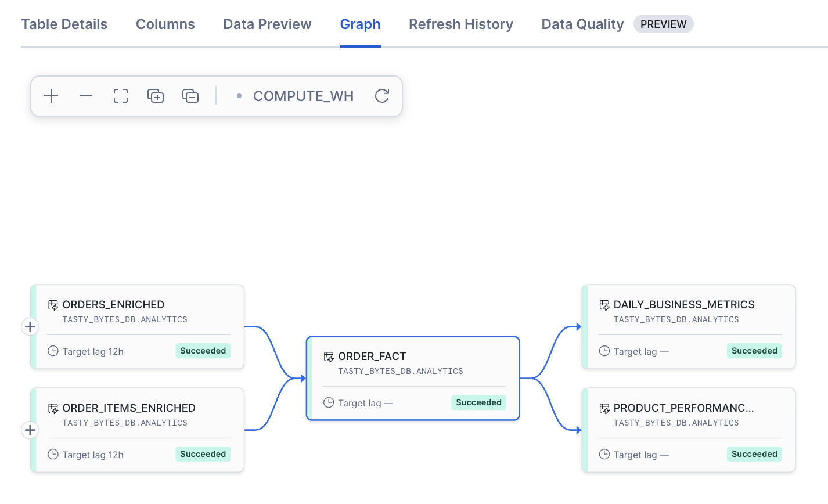
Task: Expand upstream of ORDER_ITEMS_ENRICHED node
Action: (x=30, y=430)
